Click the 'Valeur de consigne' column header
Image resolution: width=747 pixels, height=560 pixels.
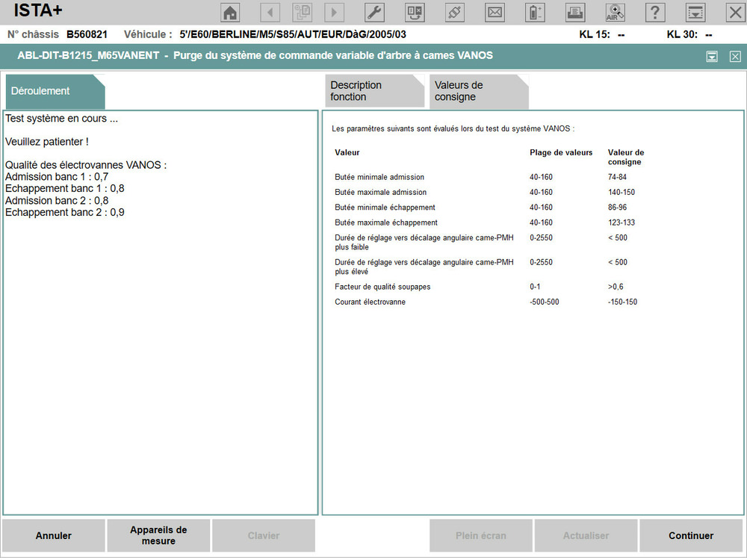point(625,157)
